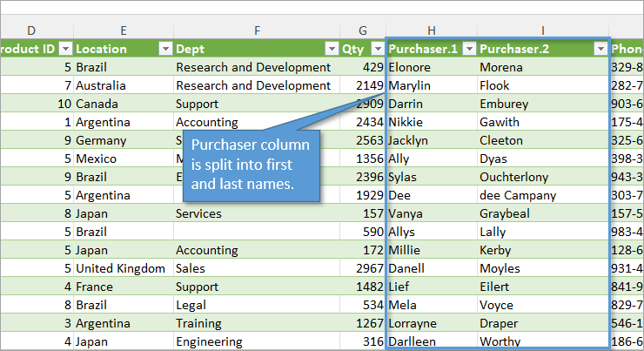This screenshot has width=644, height=351.
Task: Open the Qty column filter dropdown
Action: tap(377, 49)
